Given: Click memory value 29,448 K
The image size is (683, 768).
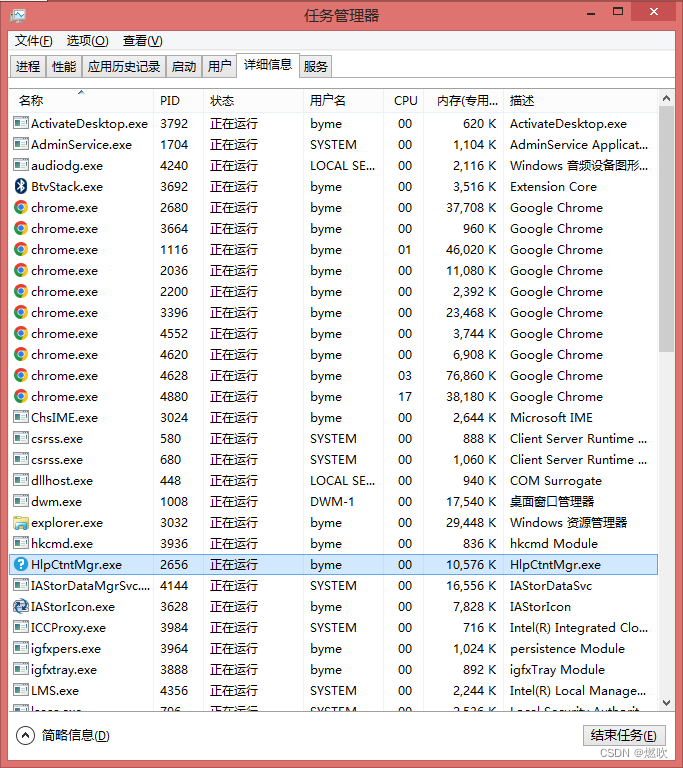Looking at the screenshot, I should click(471, 522).
